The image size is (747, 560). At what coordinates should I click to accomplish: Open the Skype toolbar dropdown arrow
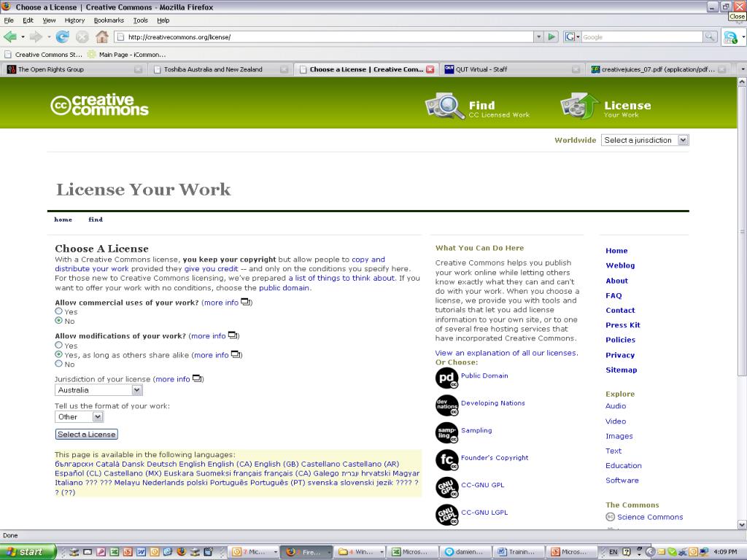point(743,36)
